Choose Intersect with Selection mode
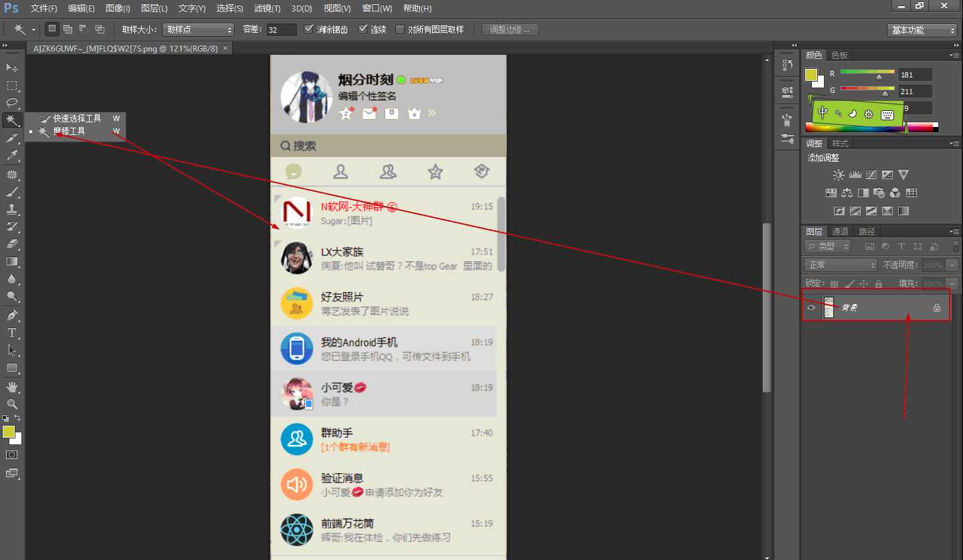The image size is (963, 560). point(100,29)
